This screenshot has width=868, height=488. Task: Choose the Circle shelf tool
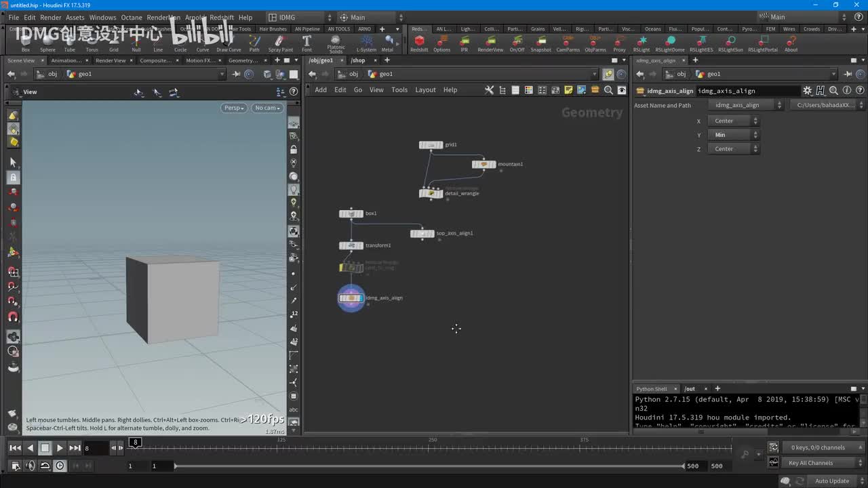tap(180, 44)
